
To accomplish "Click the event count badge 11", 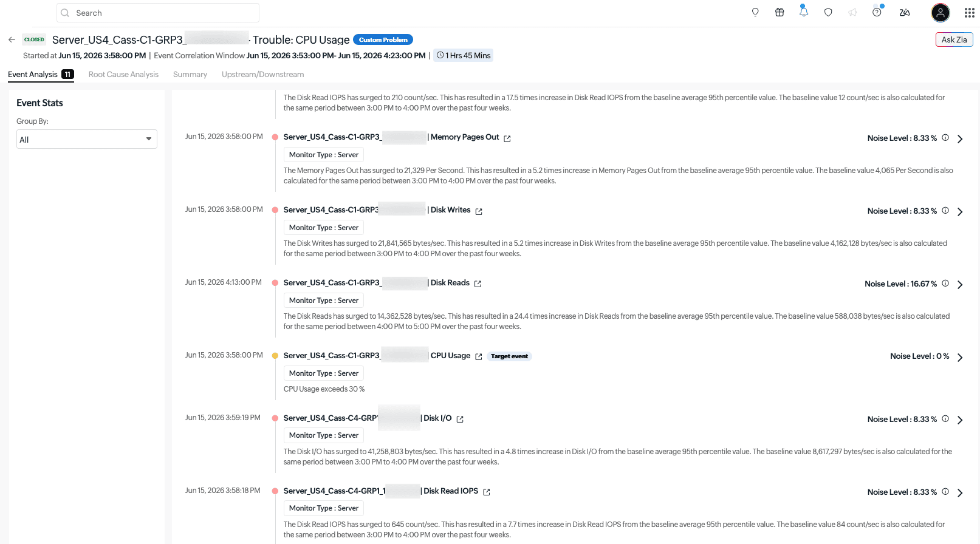I will (67, 74).
